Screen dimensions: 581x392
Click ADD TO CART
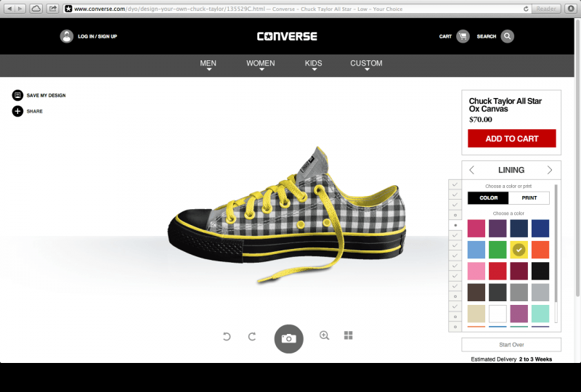pyautogui.click(x=512, y=139)
